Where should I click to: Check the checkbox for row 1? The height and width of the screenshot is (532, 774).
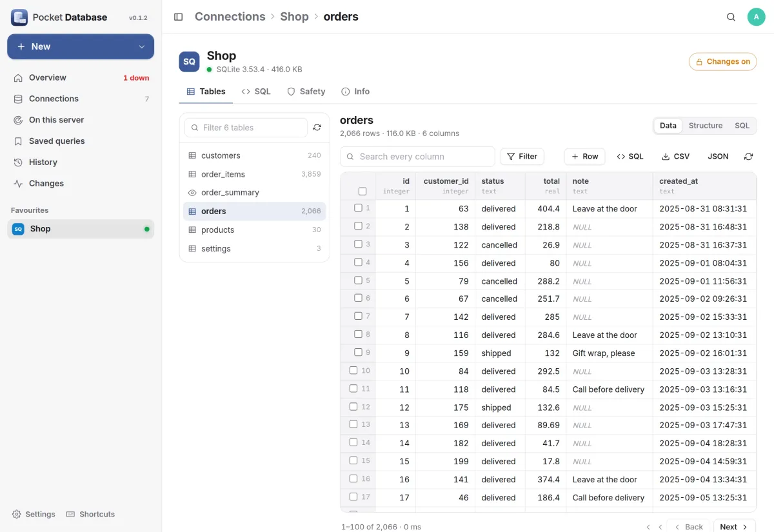[x=359, y=208]
